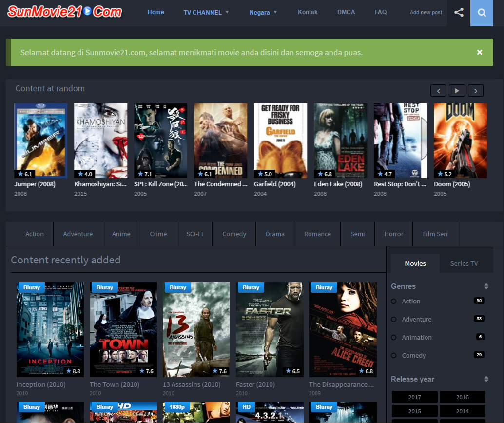This screenshot has height=423, width=504.
Task: Open The Condemned poster thumbnail
Action: (220, 141)
